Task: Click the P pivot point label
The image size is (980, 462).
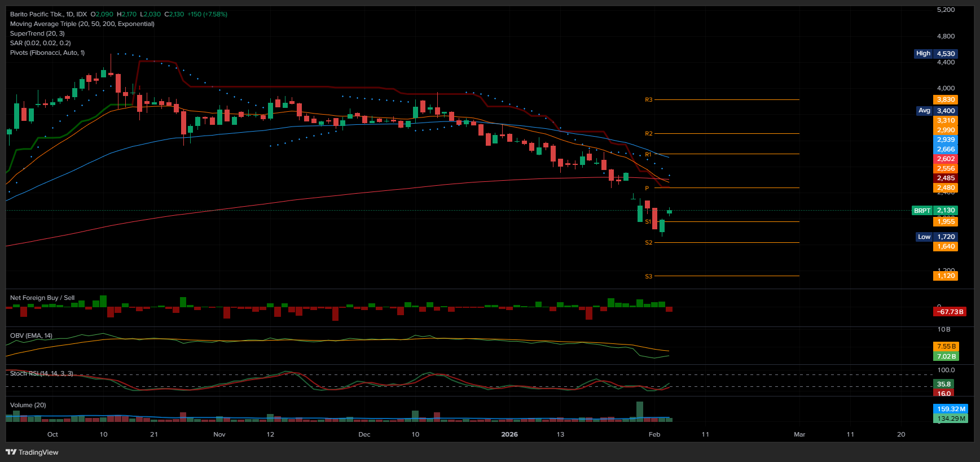Action: 647,188
